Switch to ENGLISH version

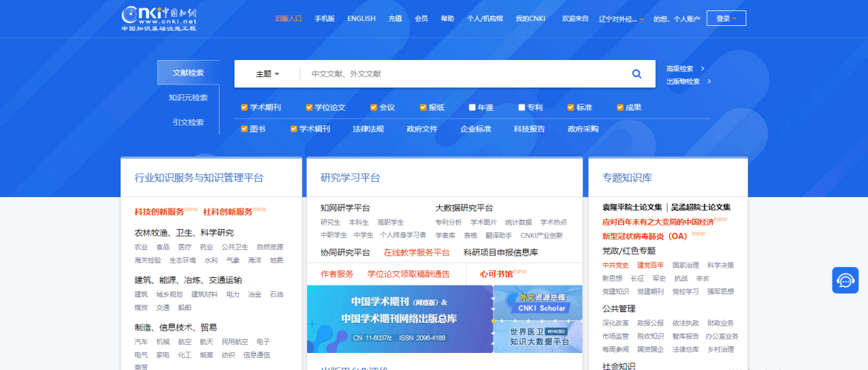(x=361, y=19)
